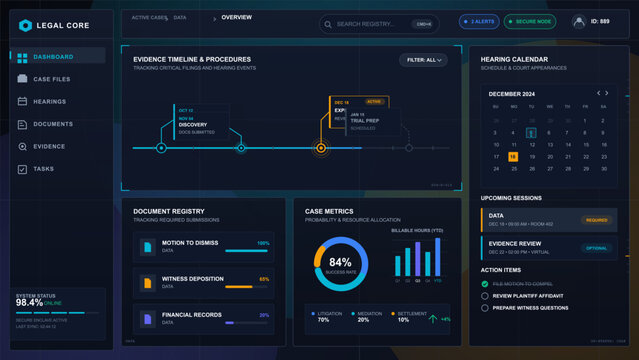Click the Search Registry input field
The width and height of the screenshot is (639, 360).
(379, 24)
